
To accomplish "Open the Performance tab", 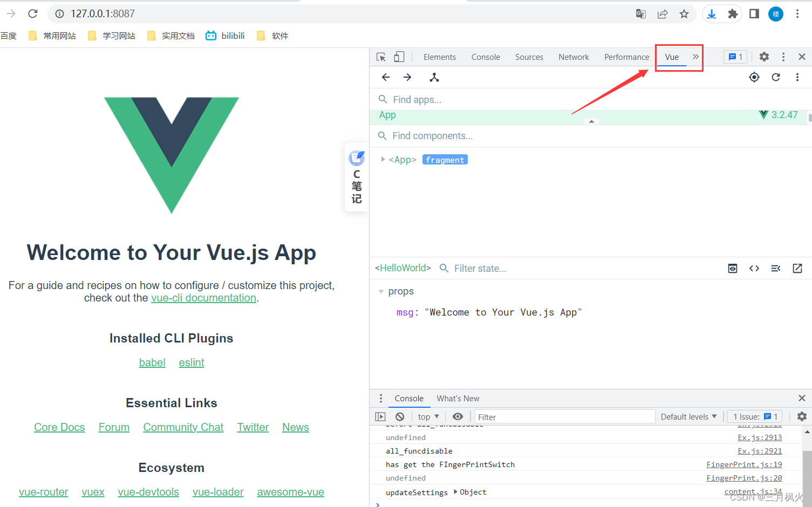I will coord(627,57).
